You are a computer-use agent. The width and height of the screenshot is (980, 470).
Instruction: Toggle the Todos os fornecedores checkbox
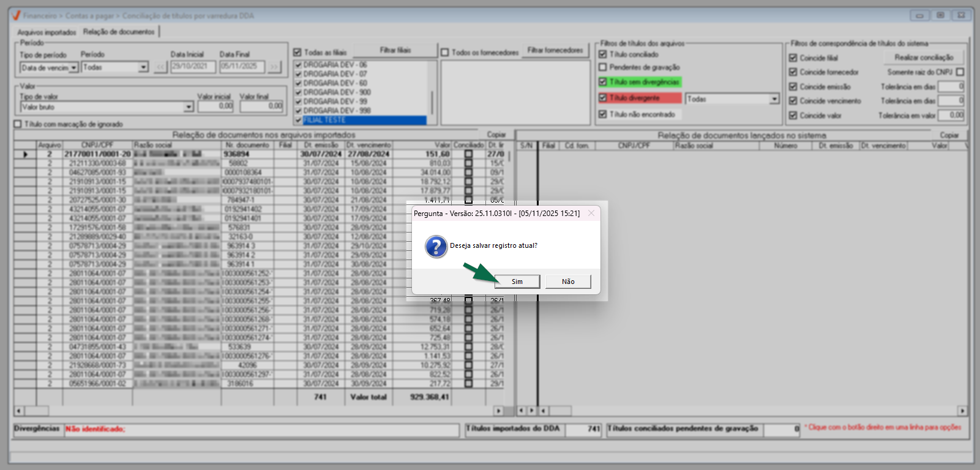point(445,53)
